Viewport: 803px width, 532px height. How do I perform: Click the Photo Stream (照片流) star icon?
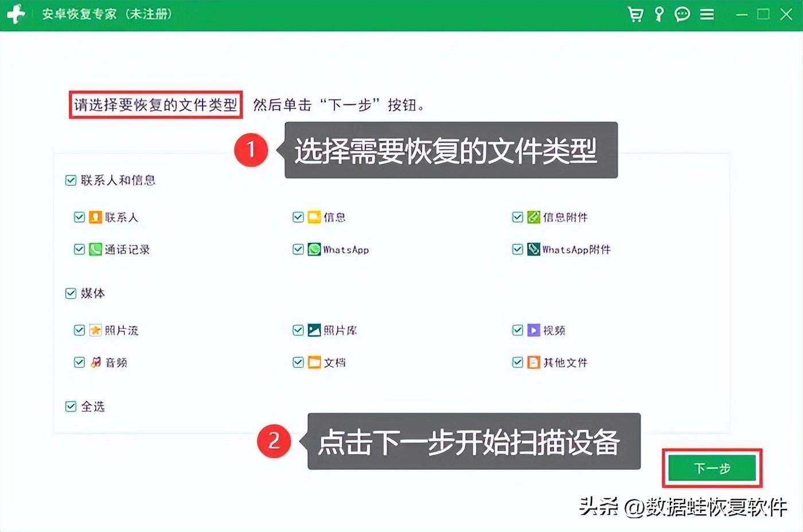coord(95,330)
